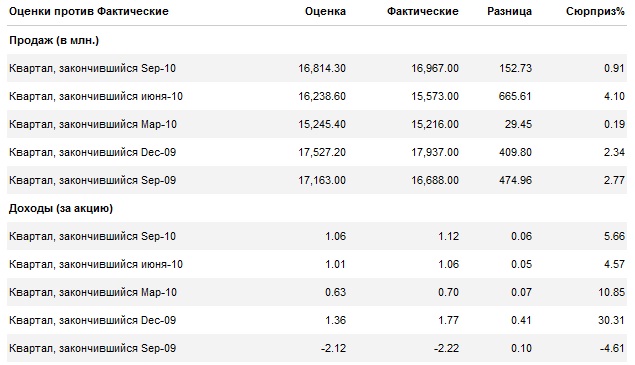This screenshot has height=365, width=635.
Task: Click the earnings estimate 1.06 for Sep-10
Action: 335,236
